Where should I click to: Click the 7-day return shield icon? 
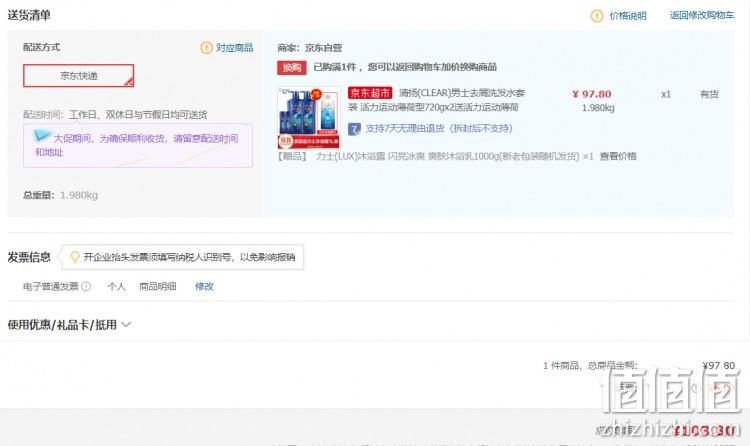(x=354, y=129)
